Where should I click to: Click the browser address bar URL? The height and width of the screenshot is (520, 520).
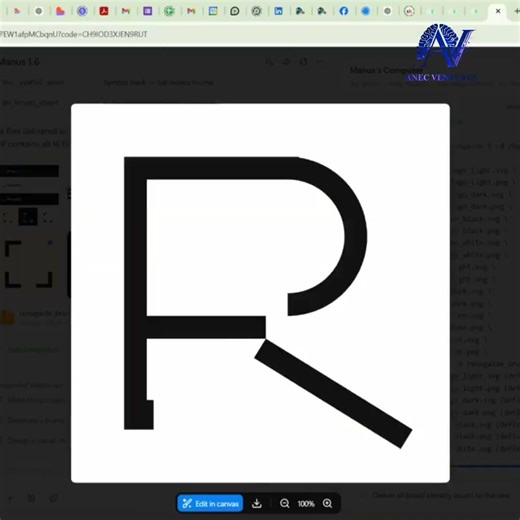tap(74, 34)
